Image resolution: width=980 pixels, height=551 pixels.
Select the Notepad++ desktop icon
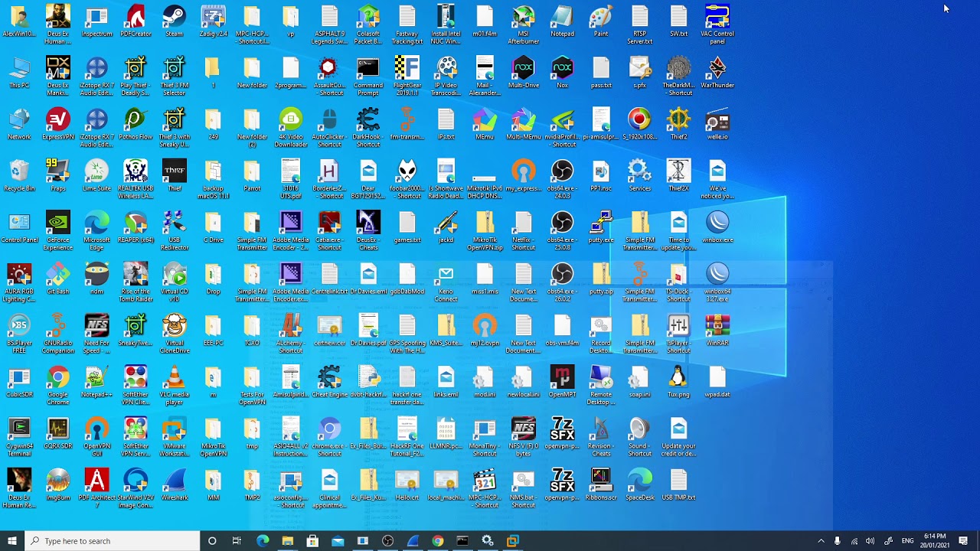96,382
